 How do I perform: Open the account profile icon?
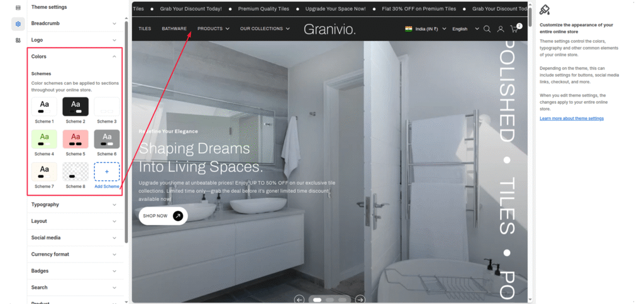click(x=501, y=29)
